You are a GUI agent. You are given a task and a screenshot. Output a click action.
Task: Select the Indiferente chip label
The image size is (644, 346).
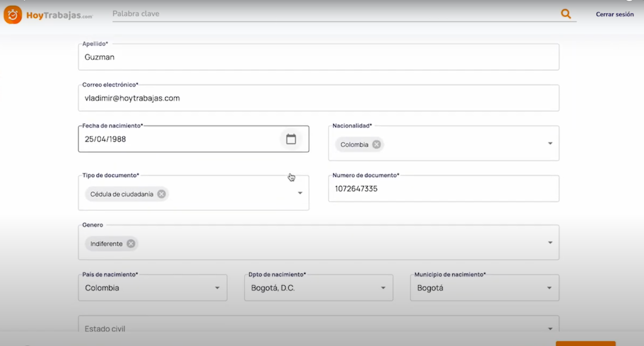click(106, 244)
